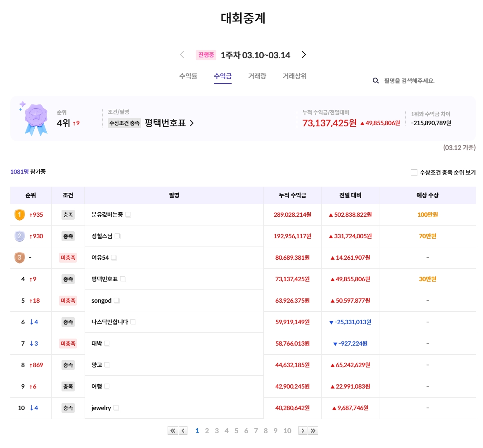
Task: Expand 평택번호표 profile chevron in summary card
Action: [x=192, y=123]
